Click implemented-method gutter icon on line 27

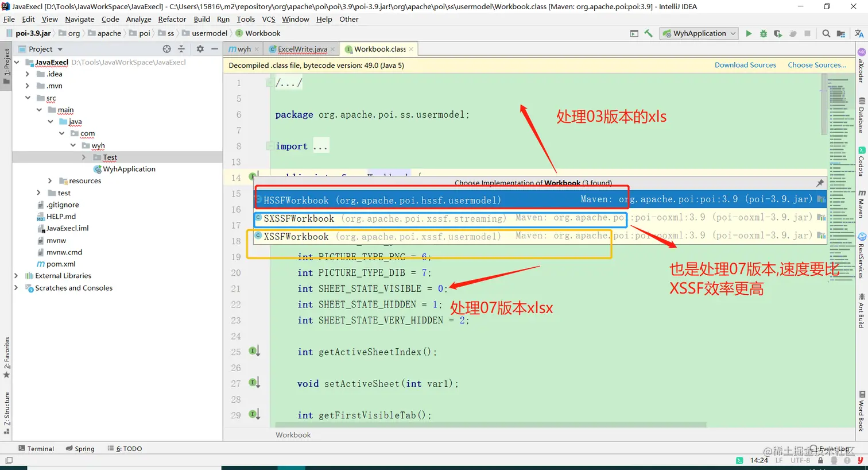click(254, 383)
